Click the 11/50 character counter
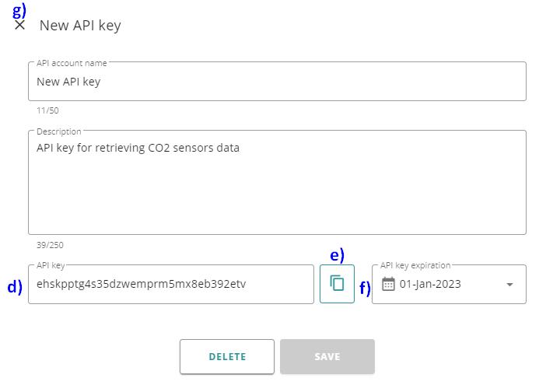 (47, 110)
